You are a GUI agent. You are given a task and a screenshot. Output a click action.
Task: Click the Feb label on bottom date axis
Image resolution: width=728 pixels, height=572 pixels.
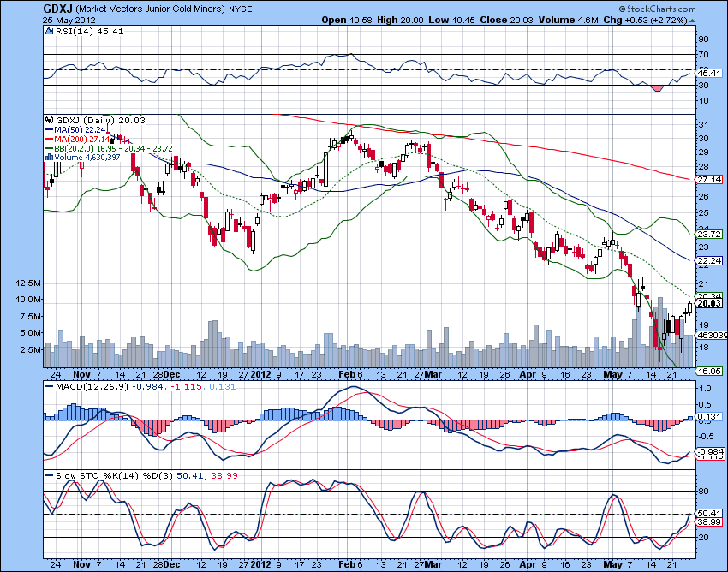pyautogui.click(x=346, y=564)
